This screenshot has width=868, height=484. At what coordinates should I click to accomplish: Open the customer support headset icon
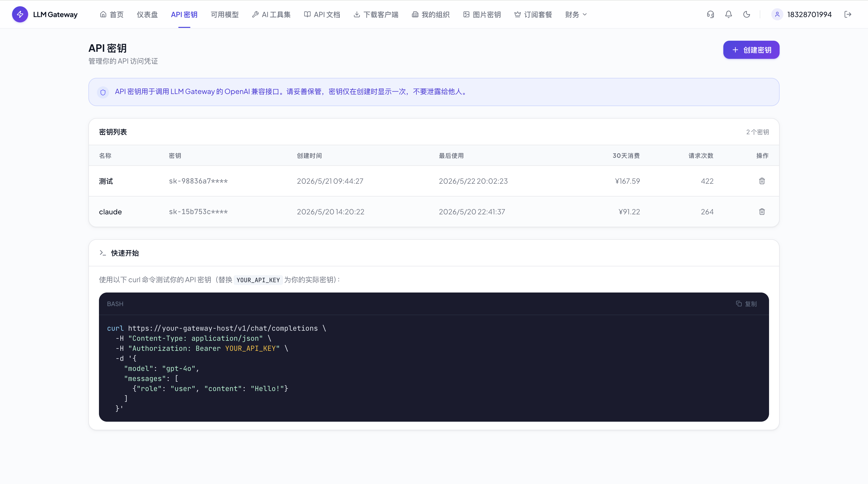pyautogui.click(x=710, y=15)
